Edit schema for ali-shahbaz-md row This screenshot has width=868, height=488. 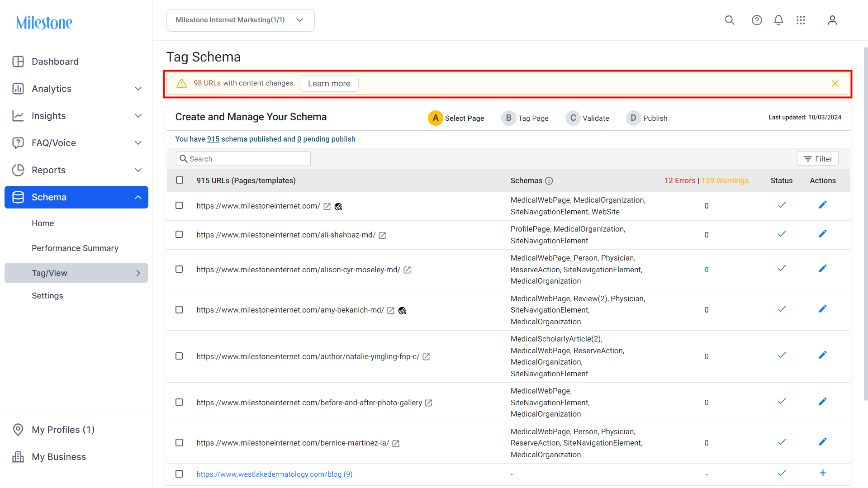point(823,234)
